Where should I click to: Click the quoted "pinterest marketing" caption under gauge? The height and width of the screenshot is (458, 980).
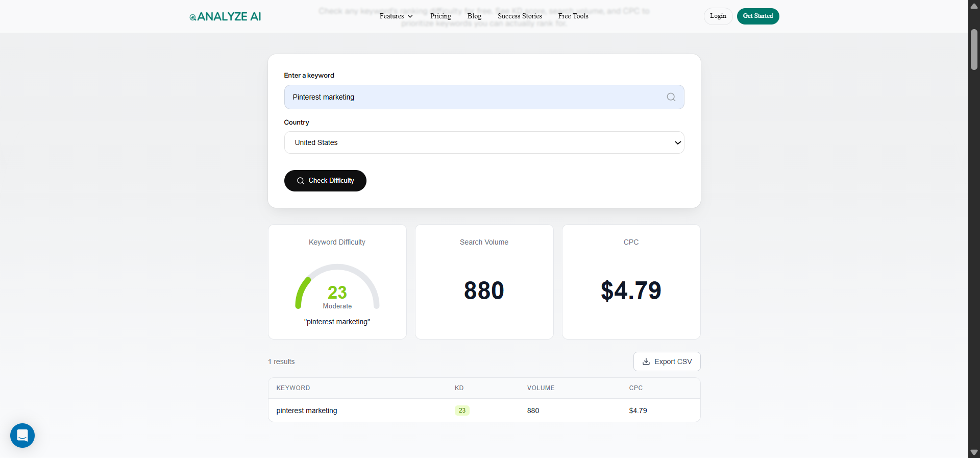pyautogui.click(x=337, y=322)
